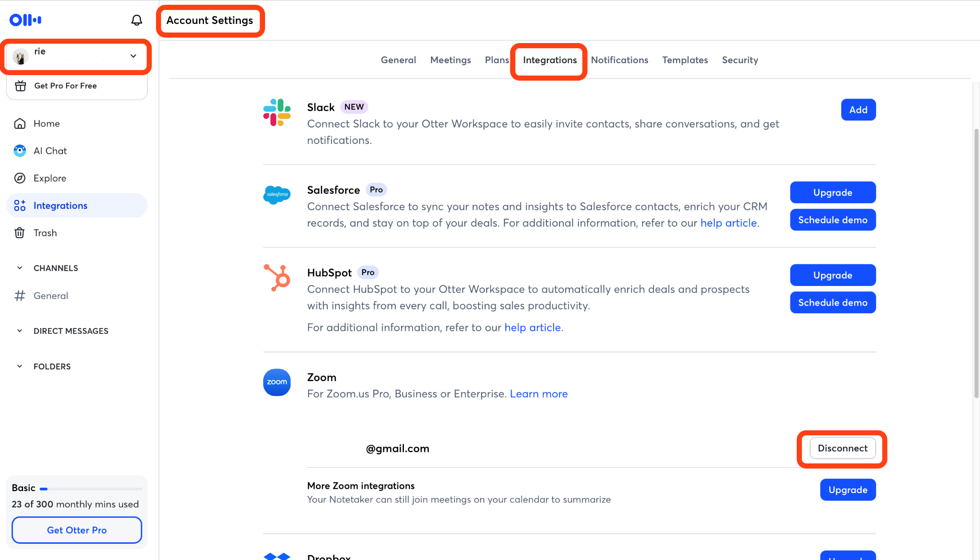Disconnect the Zoom account
This screenshot has height=560, width=980.
pos(843,448)
